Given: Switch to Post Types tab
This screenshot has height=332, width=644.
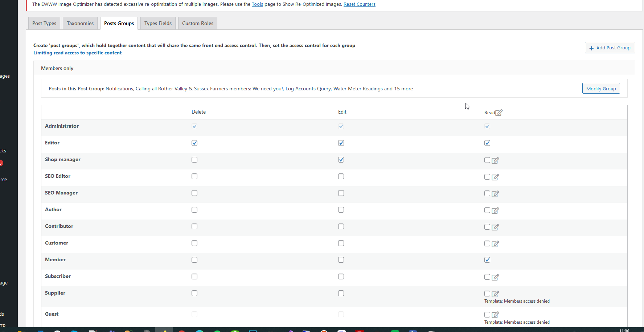Looking at the screenshot, I should click(44, 23).
